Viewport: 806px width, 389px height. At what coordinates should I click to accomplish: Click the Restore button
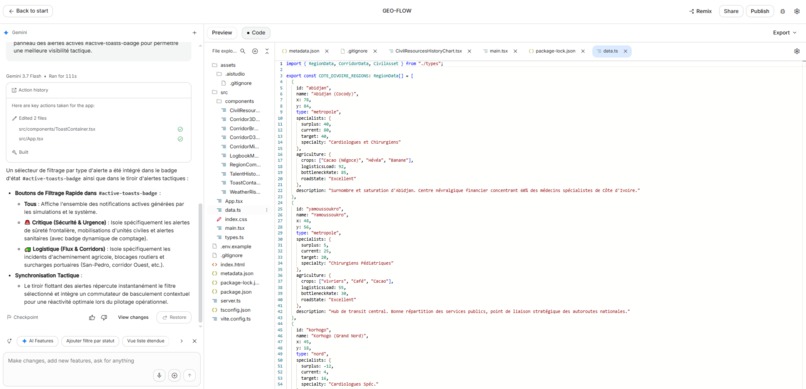click(174, 318)
